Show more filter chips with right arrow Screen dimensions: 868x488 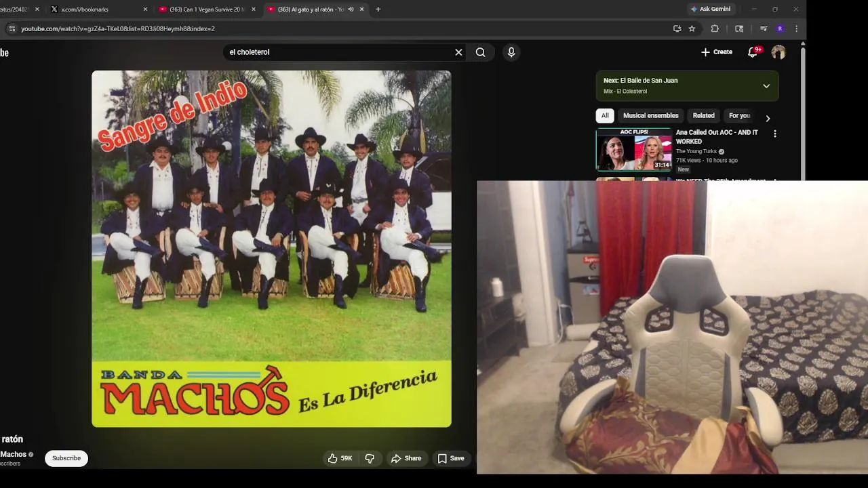[768, 118]
